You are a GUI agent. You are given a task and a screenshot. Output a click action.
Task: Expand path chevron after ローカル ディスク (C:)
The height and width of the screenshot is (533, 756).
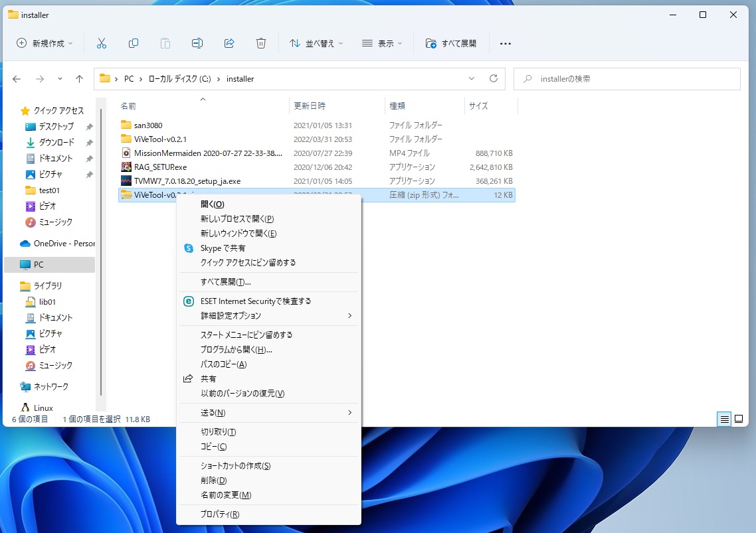point(219,79)
